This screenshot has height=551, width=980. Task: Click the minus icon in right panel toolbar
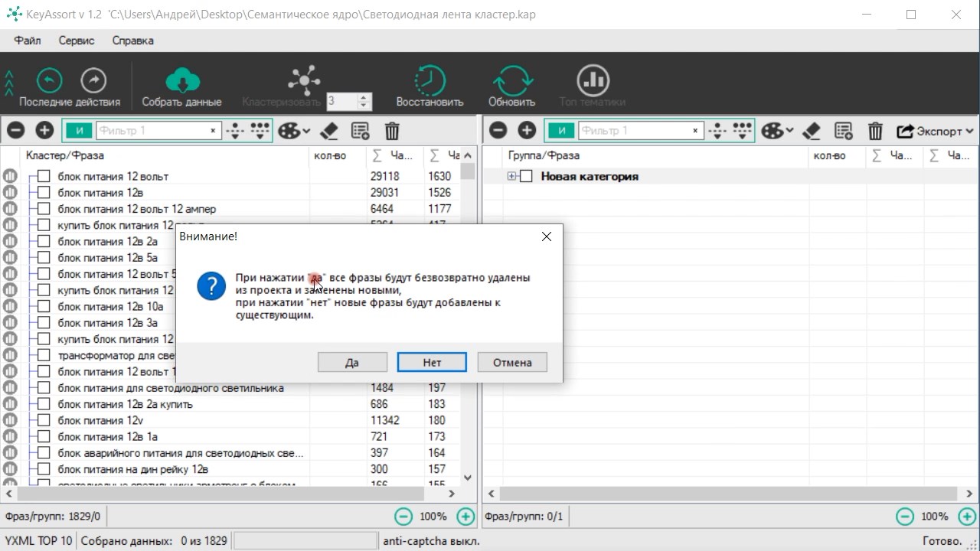pos(498,131)
